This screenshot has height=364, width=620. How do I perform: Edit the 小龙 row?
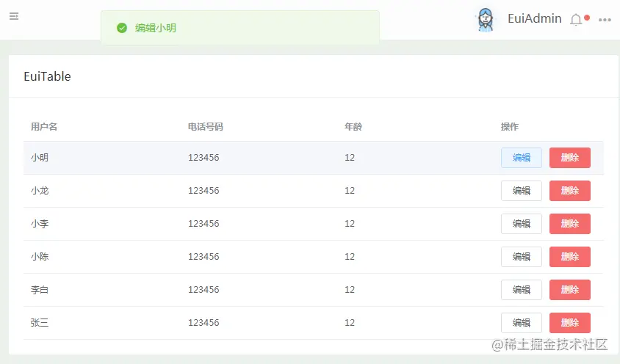point(521,191)
